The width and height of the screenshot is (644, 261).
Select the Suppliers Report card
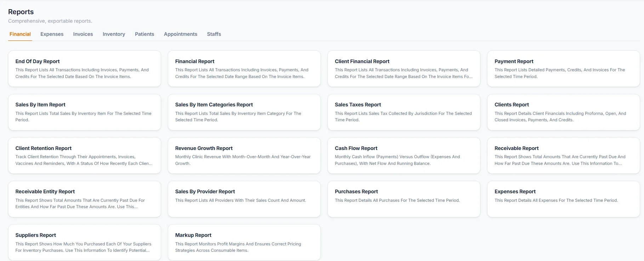click(85, 243)
